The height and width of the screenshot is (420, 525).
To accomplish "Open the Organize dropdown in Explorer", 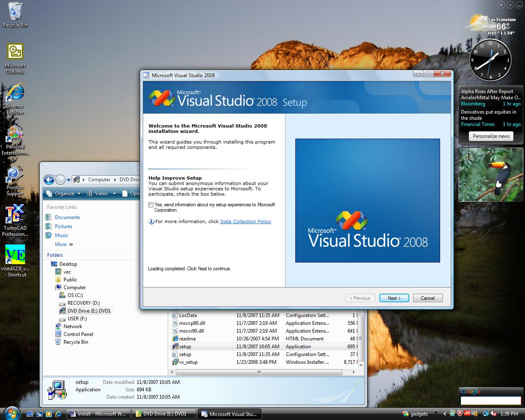I will coord(64,194).
